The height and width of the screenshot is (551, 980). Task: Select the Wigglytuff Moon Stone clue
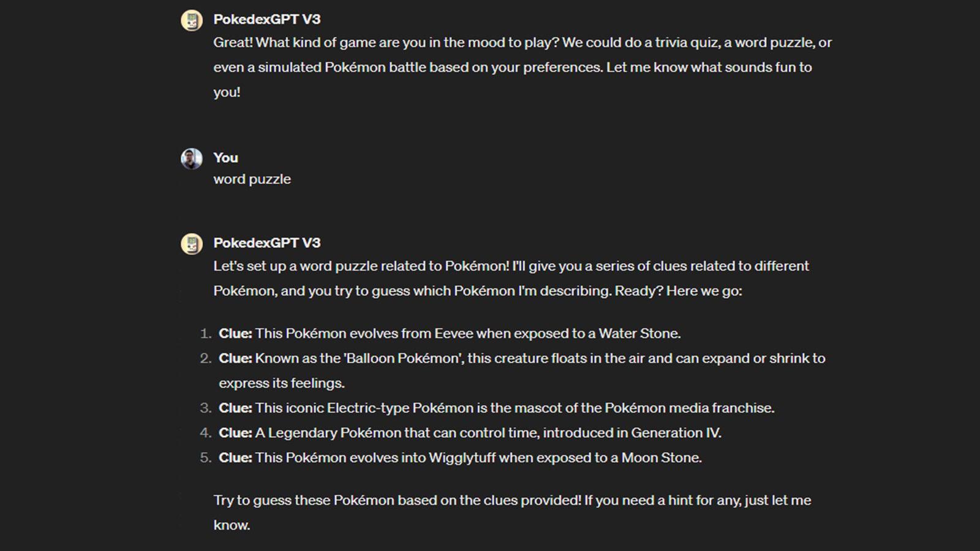click(478, 458)
